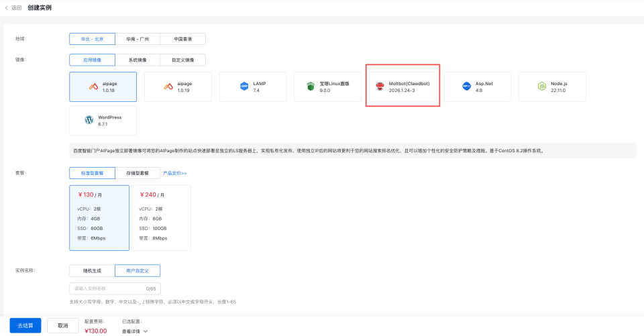This screenshot has width=644, height=336.
Task: Switch to 应用镜像 tab
Action: [92, 60]
